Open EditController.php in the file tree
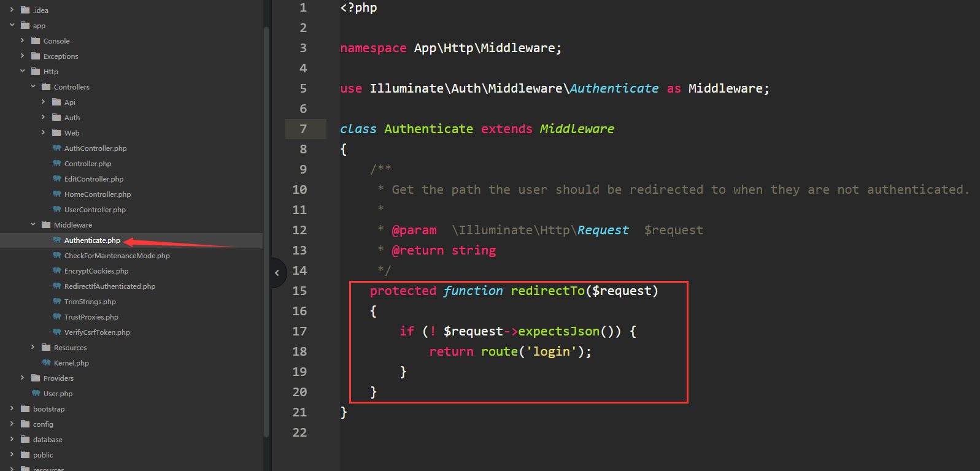The height and width of the screenshot is (471, 980). click(x=94, y=179)
